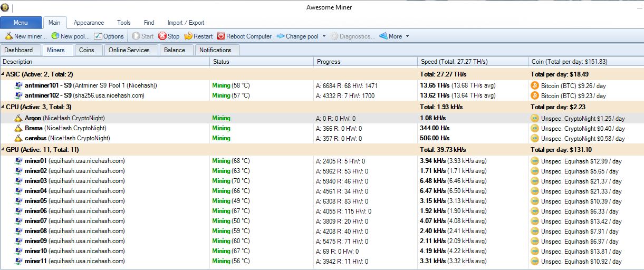Open the Tools ribbon tab
Viewport: 644px width, 270px height.
coord(124,23)
